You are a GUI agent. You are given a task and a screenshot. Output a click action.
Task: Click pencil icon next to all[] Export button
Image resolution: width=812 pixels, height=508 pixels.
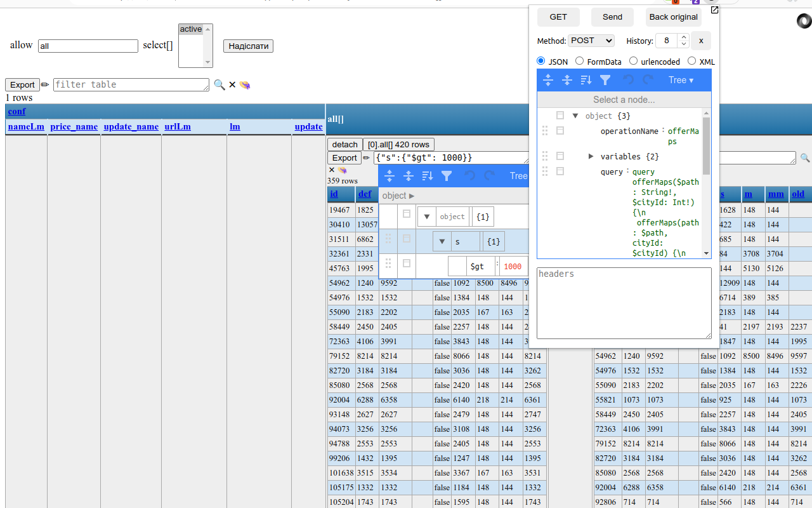pos(366,157)
